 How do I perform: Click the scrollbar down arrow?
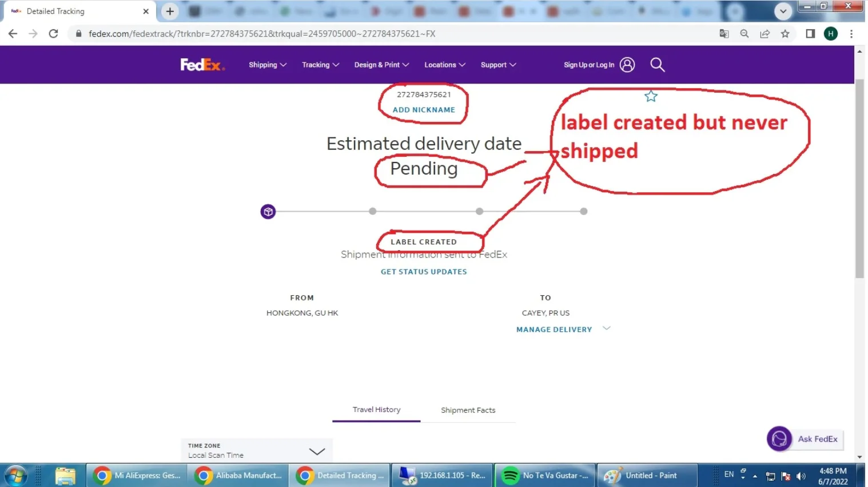click(x=859, y=457)
